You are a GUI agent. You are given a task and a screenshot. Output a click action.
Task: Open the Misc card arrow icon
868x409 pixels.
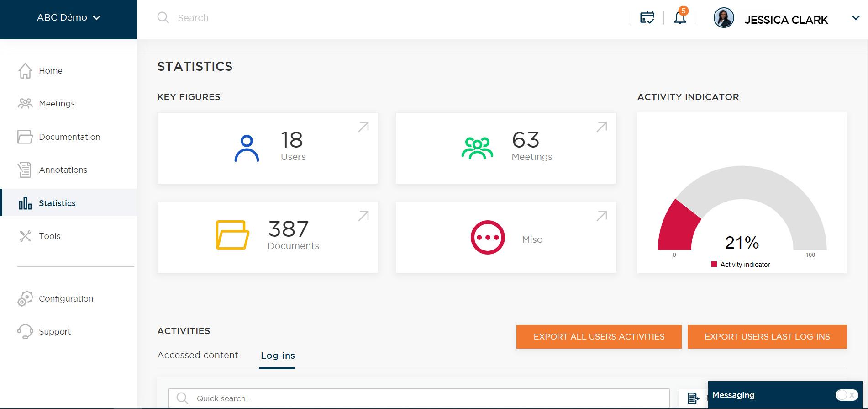click(602, 216)
